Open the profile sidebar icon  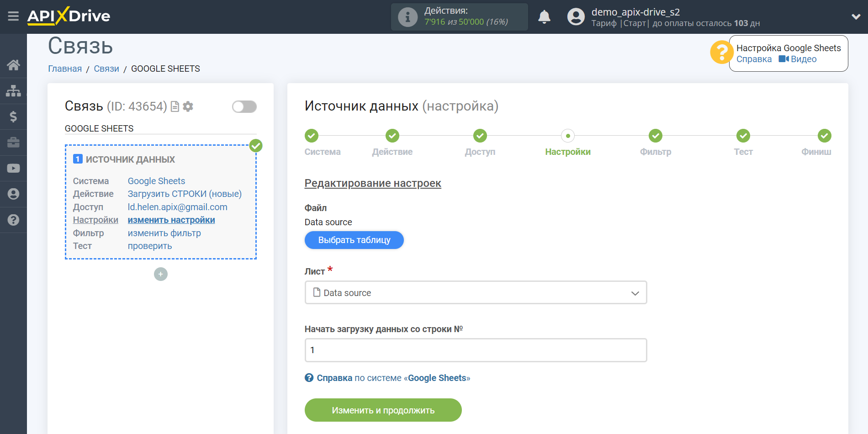13,194
